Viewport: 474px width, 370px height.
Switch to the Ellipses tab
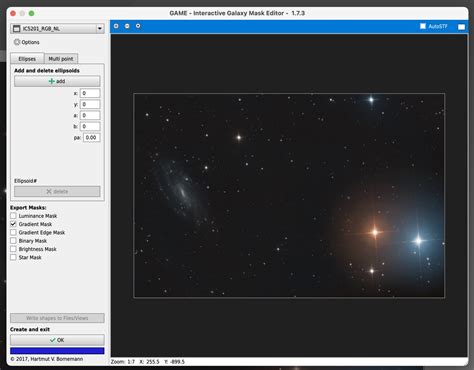(x=27, y=59)
